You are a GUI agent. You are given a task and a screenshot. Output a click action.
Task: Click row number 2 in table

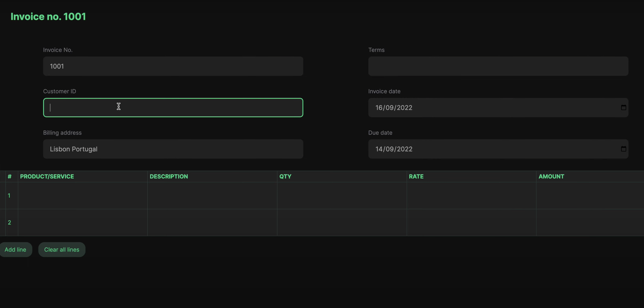point(10,222)
